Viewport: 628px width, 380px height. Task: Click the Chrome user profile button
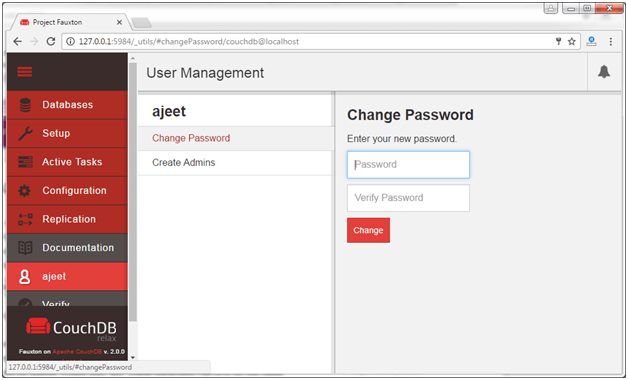551,8
